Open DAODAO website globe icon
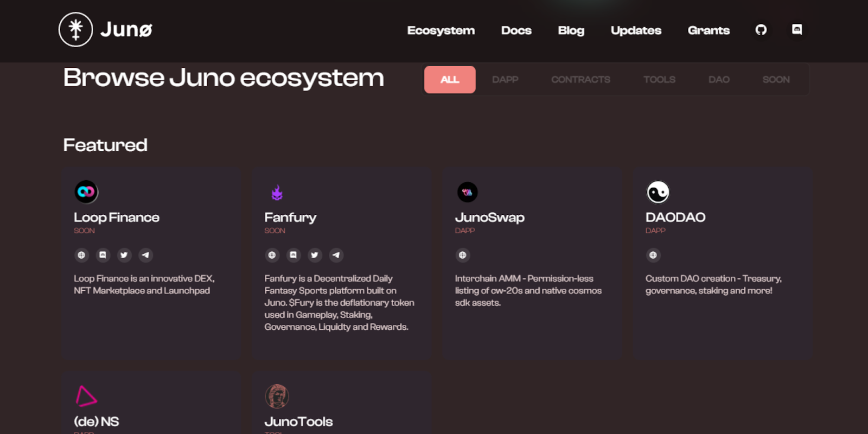 coord(653,255)
